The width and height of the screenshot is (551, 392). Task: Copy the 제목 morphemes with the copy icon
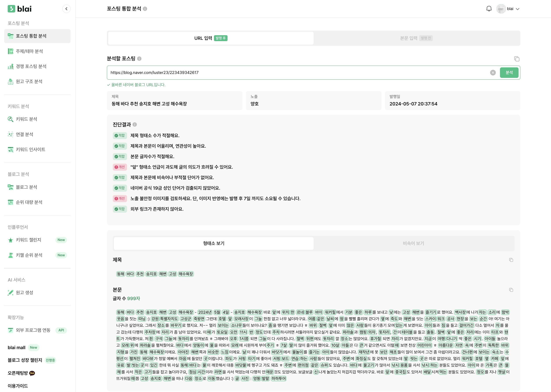(511, 260)
